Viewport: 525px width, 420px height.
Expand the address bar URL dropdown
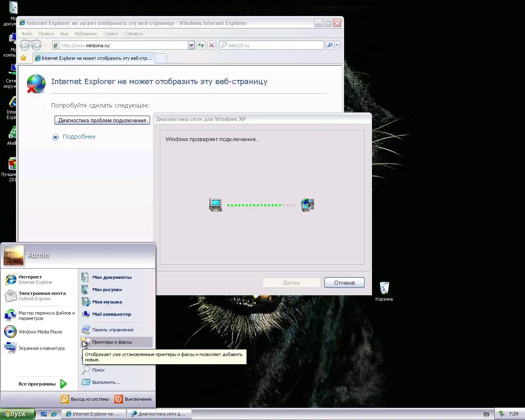point(191,45)
